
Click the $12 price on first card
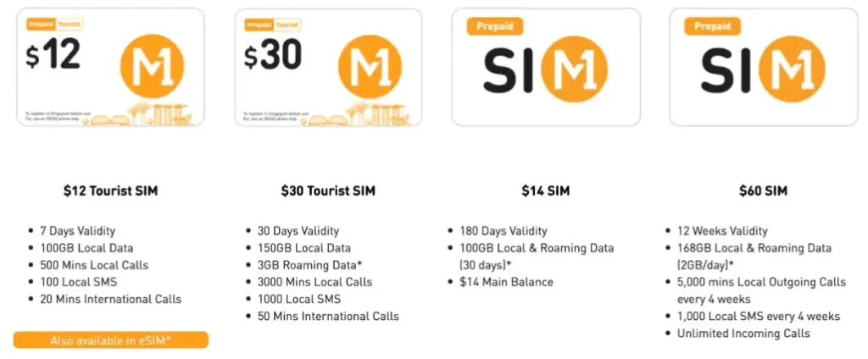pyautogui.click(x=54, y=56)
